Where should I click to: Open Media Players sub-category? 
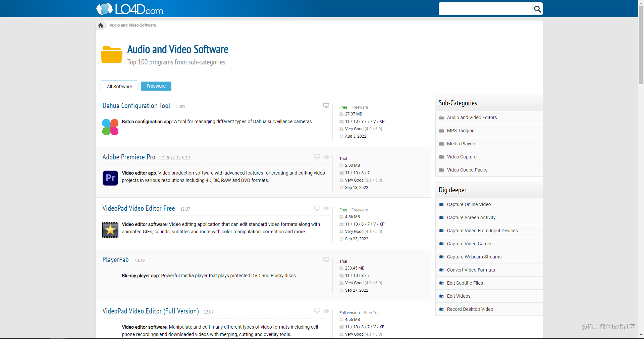coord(462,144)
